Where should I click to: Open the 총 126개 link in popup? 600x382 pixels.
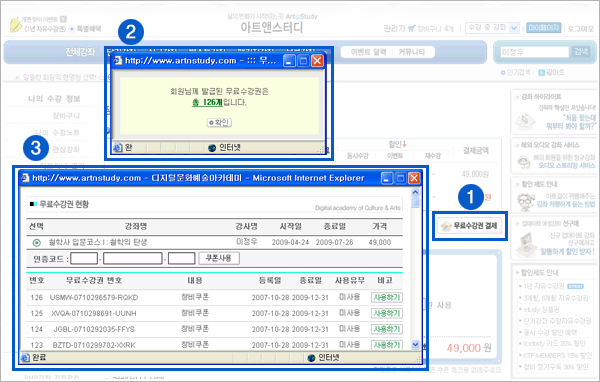207,102
